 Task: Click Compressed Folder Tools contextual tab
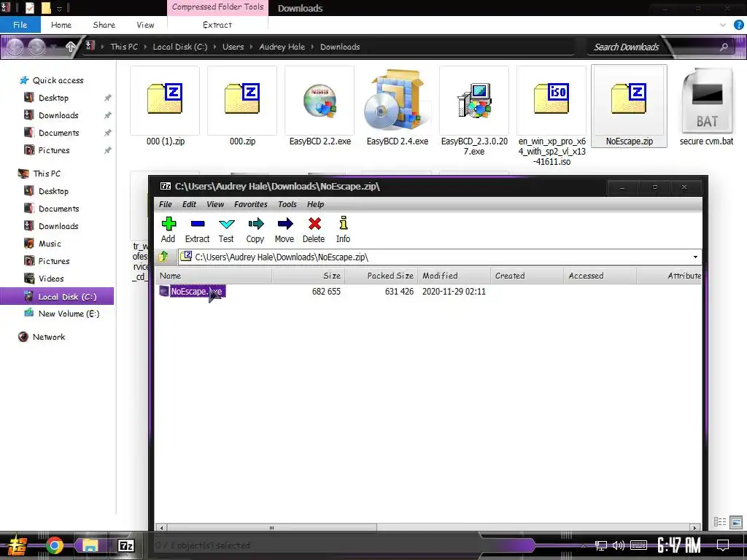click(x=217, y=7)
